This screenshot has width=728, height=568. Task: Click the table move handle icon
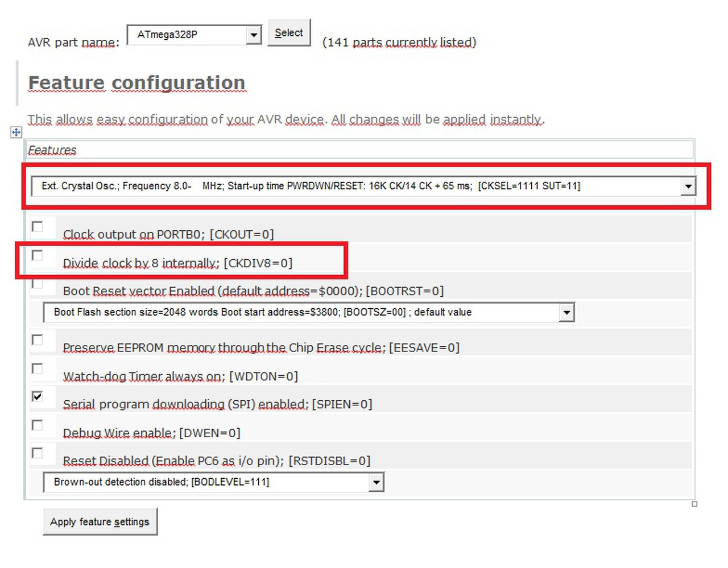click(16, 132)
